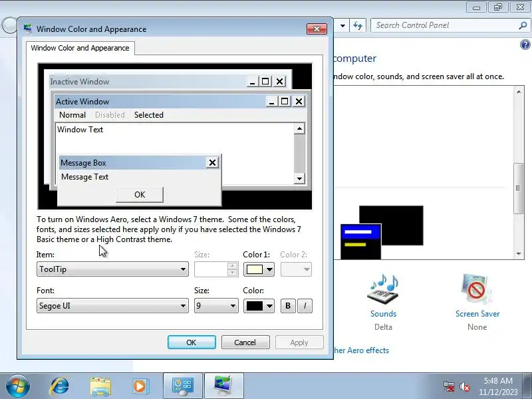Launch Windows Media Player from taskbar
This screenshot has width=532, height=399.
pos(140,386)
